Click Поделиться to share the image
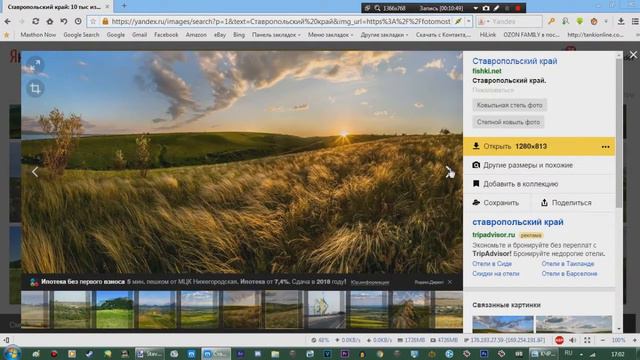The width and height of the screenshot is (640, 360). coord(566,202)
